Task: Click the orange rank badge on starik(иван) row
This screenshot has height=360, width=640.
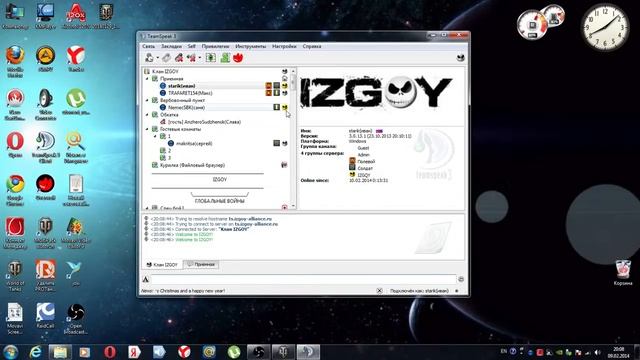Action: 269,86
